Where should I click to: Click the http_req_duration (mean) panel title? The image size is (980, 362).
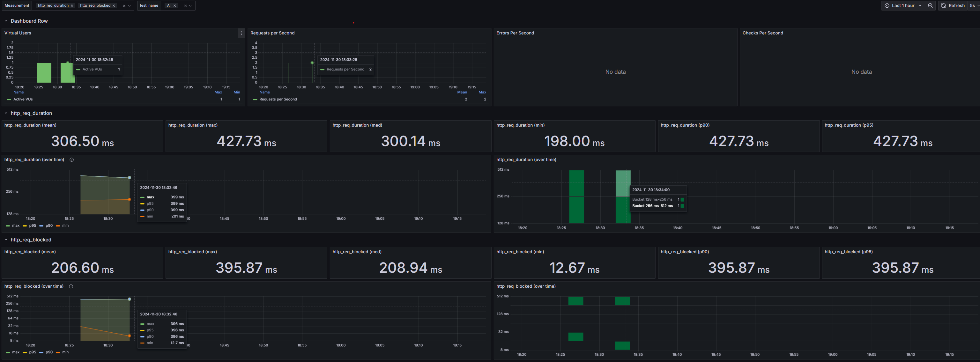(x=30, y=125)
